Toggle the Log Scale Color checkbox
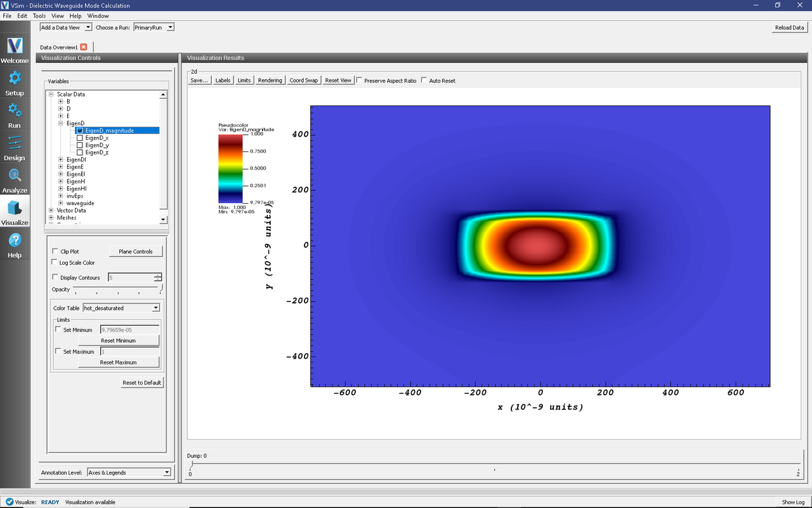The height and width of the screenshot is (508, 812). 55,263
